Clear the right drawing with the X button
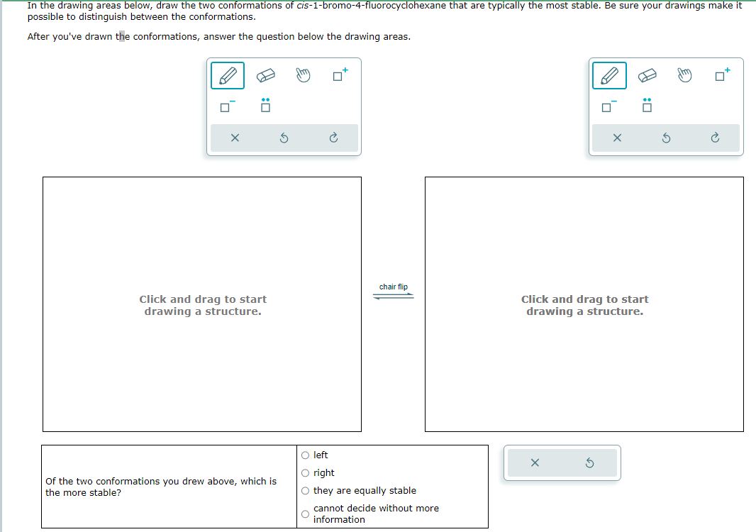Image resolution: width=756 pixels, height=532 pixels. (616, 138)
